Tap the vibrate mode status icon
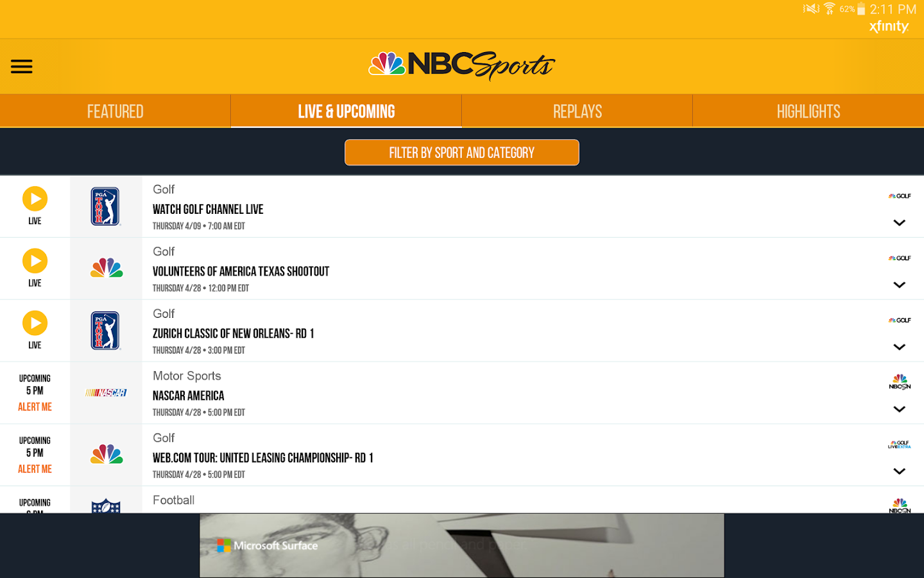The width and height of the screenshot is (924, 578). (x=811, y=8)
